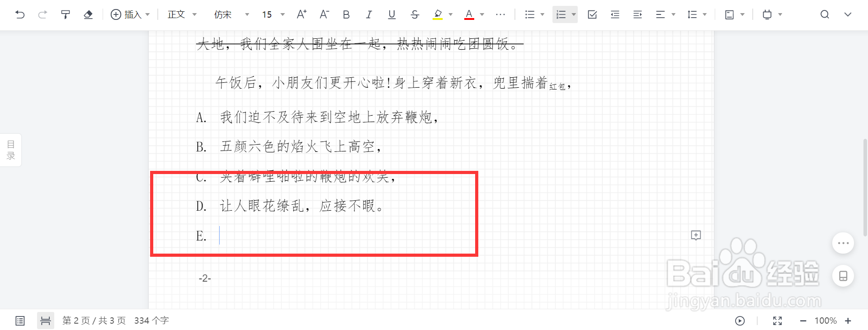Show word count 334 个字 details
Image resolution: width=868 pixels, height=330 pixels.
point(151,321)
